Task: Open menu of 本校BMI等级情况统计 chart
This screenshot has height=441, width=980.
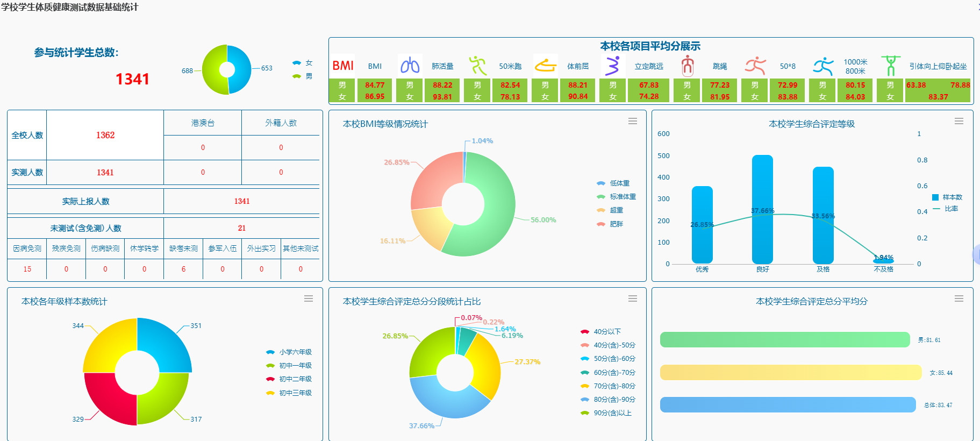Action: (x=633, y=122)
